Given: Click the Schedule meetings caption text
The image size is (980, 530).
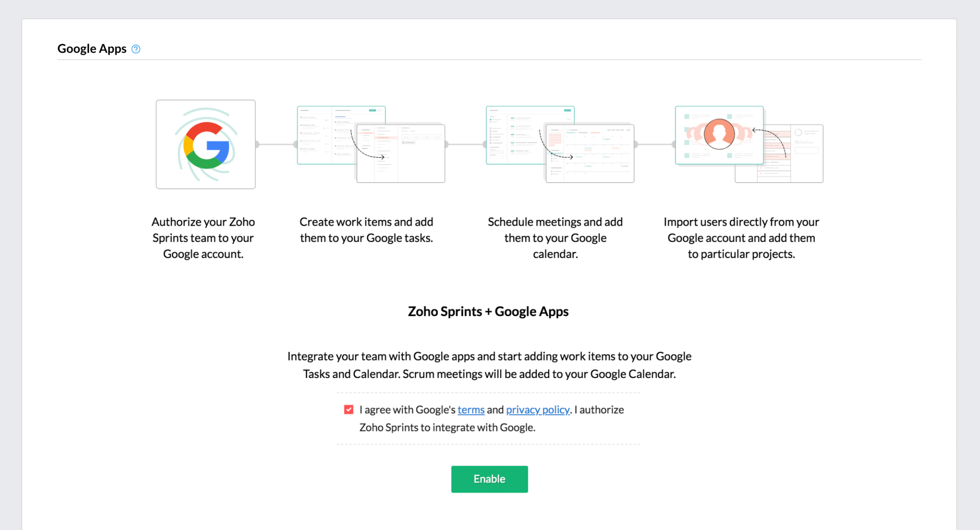Looking at the screenshot, I should pos(555,238).
